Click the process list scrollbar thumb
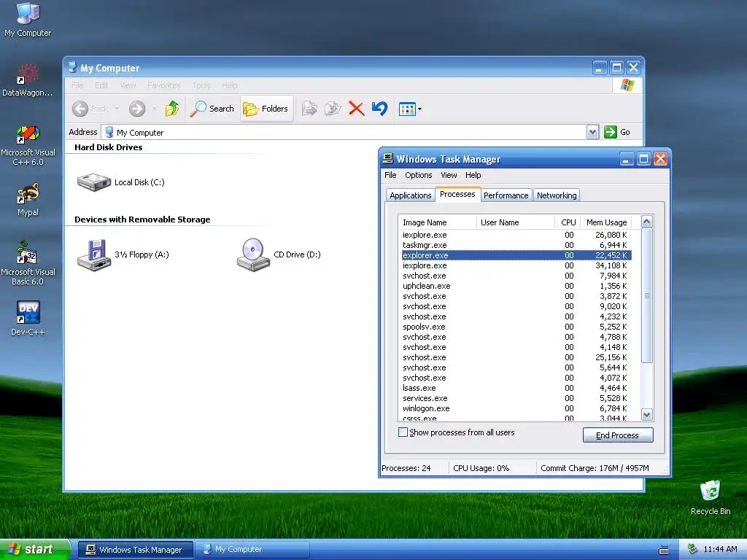The height and width of the screenshot is (560, 747). point(646,295)
